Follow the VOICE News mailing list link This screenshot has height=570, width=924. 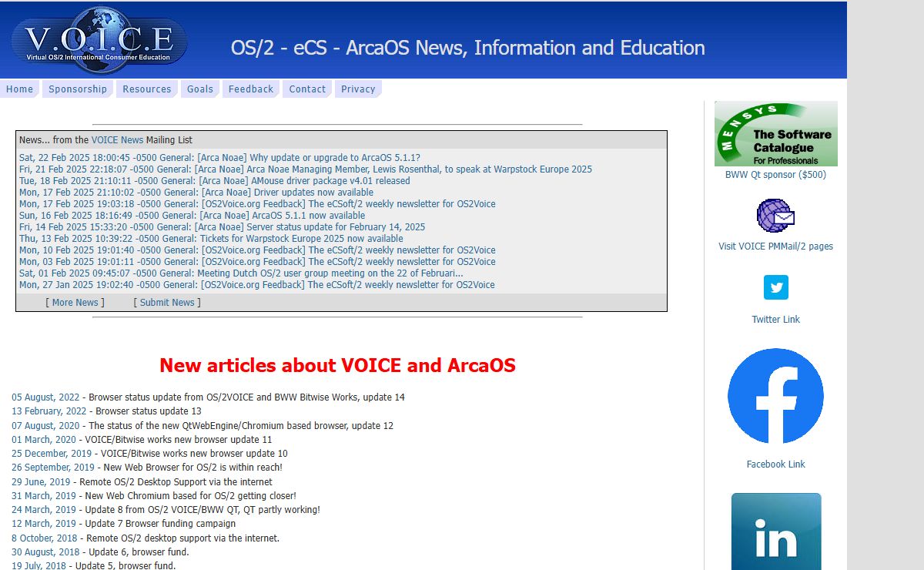[x=117, y=140]
